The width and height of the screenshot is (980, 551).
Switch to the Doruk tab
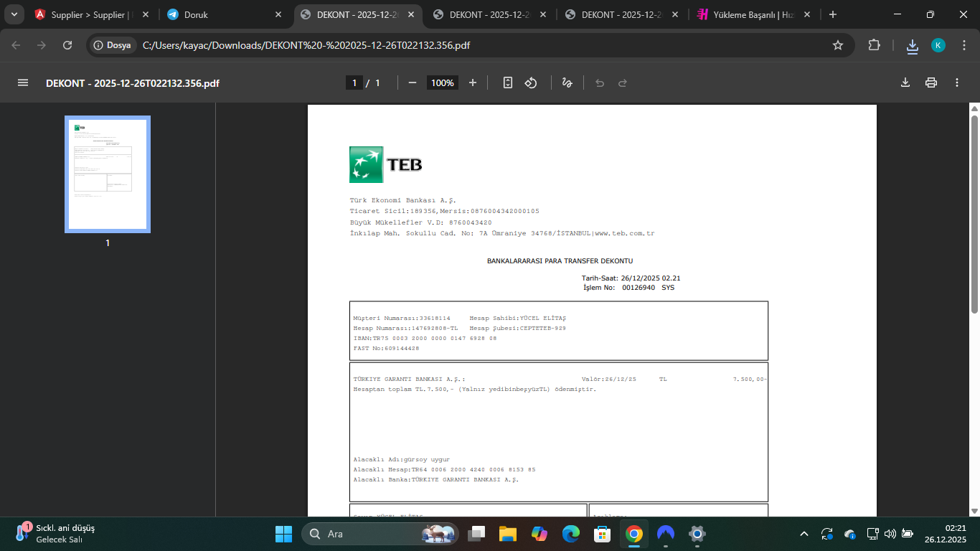(224, 14)
